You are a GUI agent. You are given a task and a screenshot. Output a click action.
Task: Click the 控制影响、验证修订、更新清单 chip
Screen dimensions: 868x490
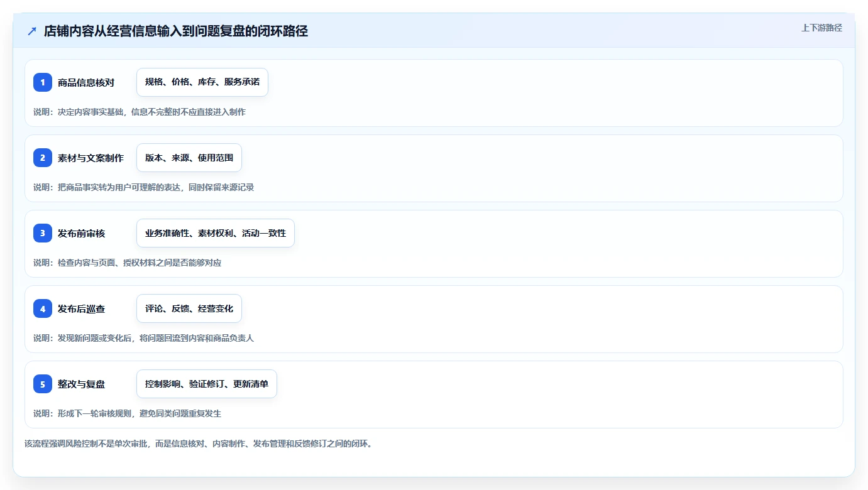pyautogui.click(x=207, y=384)
